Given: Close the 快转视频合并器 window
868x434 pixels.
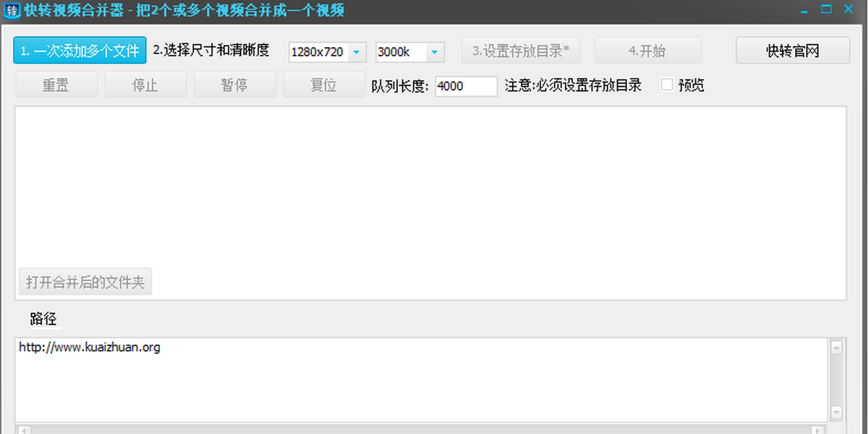Looking at the screenshot, I should [849, 9].
